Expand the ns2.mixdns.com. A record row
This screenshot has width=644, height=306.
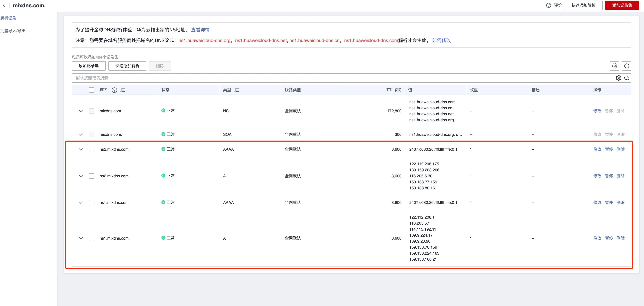(x=81, y=176)
